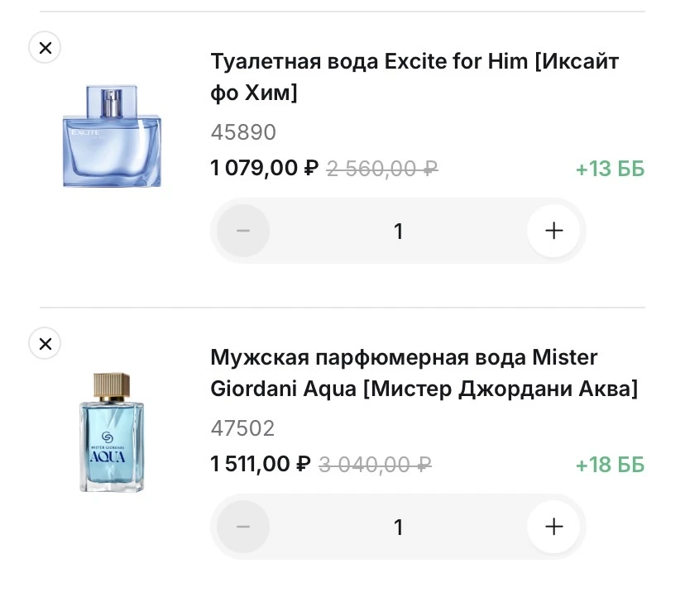The height and width of the screenshot is (616, 685).
Task: Click the +13 ББ bonus points label
Action: point(610,169)
